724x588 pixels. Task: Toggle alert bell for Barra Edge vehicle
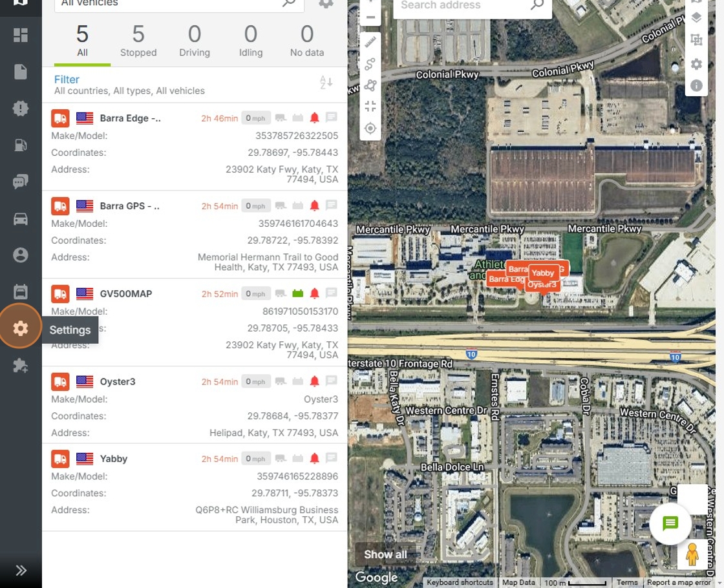[x=314, y=118]
